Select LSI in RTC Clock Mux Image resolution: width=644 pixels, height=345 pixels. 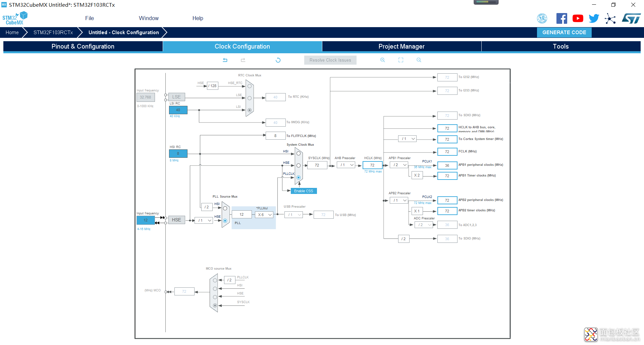pos(250,110)
